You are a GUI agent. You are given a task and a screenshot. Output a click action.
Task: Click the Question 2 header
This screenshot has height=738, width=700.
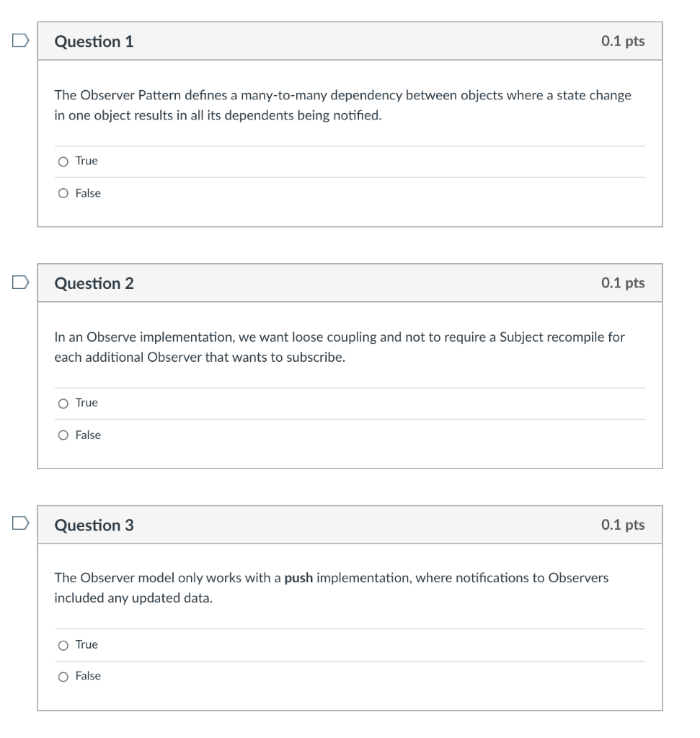[x=94, y=283]
